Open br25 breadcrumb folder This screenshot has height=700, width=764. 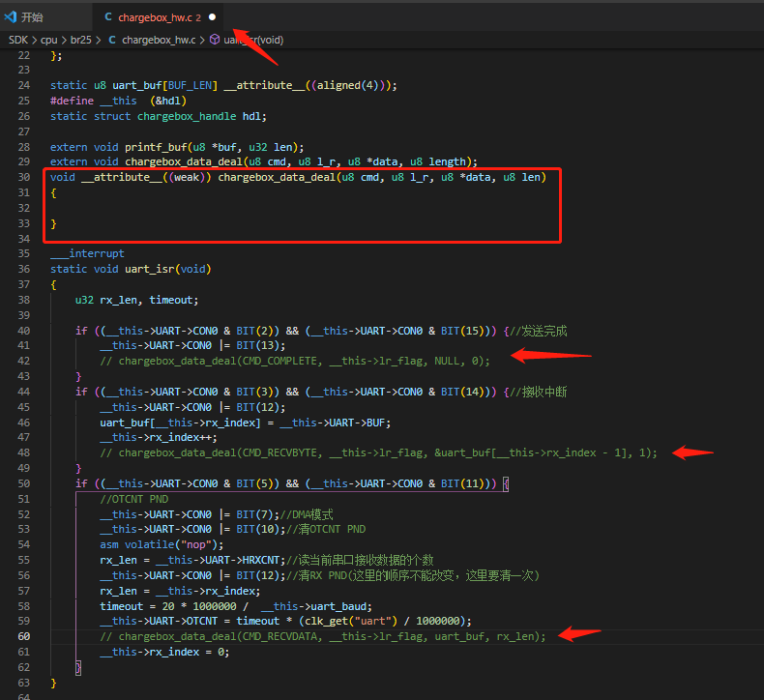[x=81, y=40]
